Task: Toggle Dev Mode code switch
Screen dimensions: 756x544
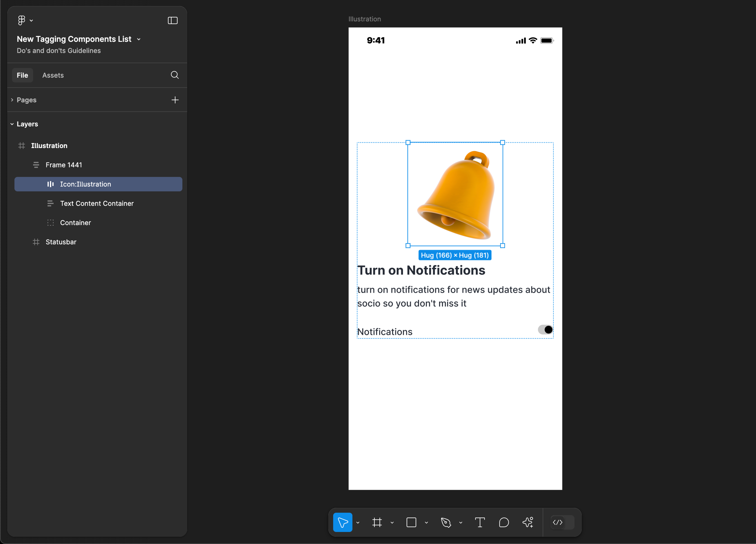Action: [x=563, y=522]
